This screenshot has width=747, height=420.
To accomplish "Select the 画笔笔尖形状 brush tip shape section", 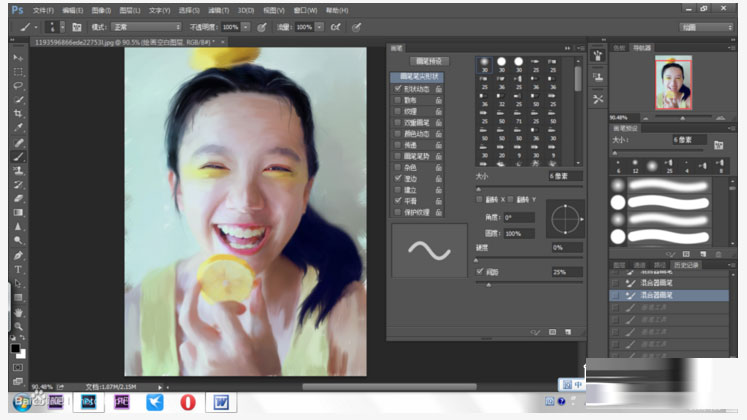I will click(417, 77).
